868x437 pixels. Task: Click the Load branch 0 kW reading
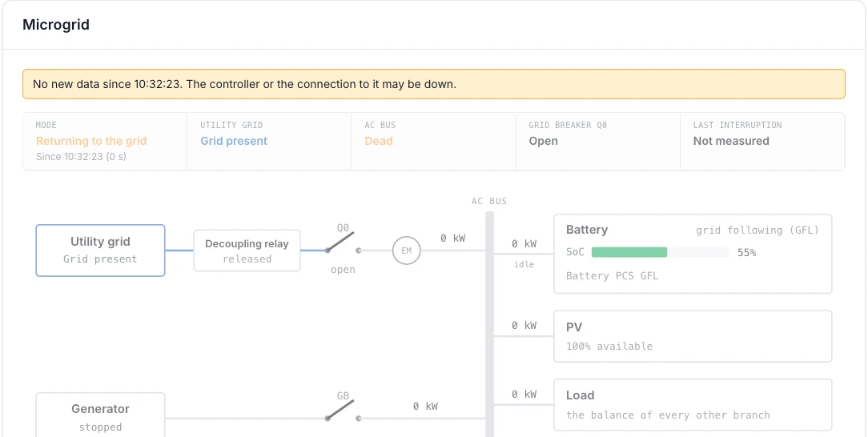click(x=524, y=395)
